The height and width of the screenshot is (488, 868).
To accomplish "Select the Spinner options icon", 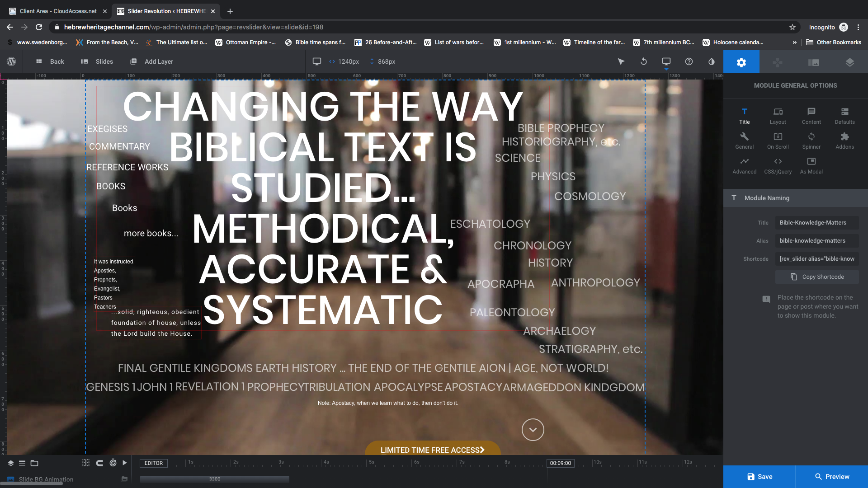I will 811,140.
